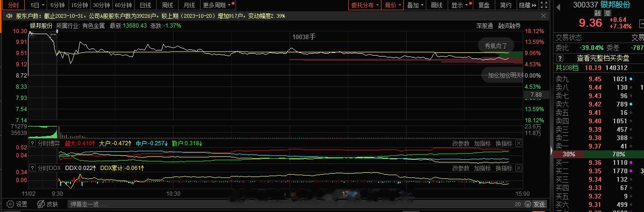This screenshot has width=644, height=212.
Task: Click 隐藏 hide panel toggle
Action: coord(527,5)
